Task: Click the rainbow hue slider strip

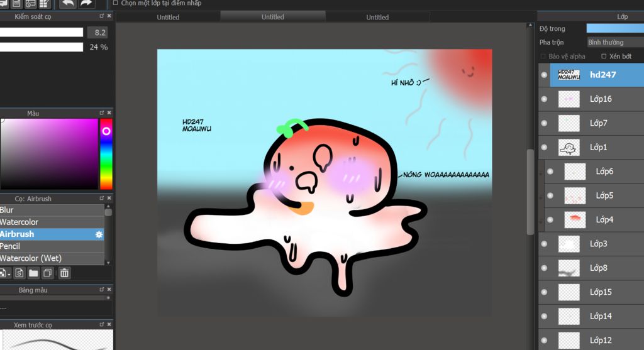Action: point(106,154)
